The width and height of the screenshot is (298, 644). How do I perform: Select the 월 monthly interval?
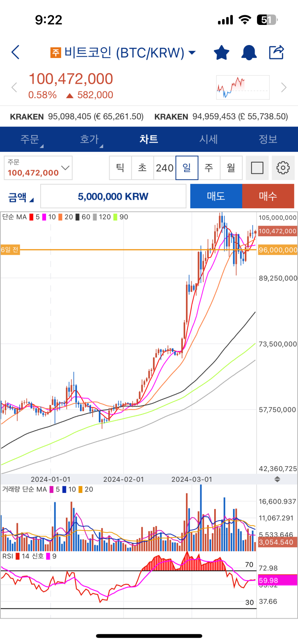[x=231, y=168]
